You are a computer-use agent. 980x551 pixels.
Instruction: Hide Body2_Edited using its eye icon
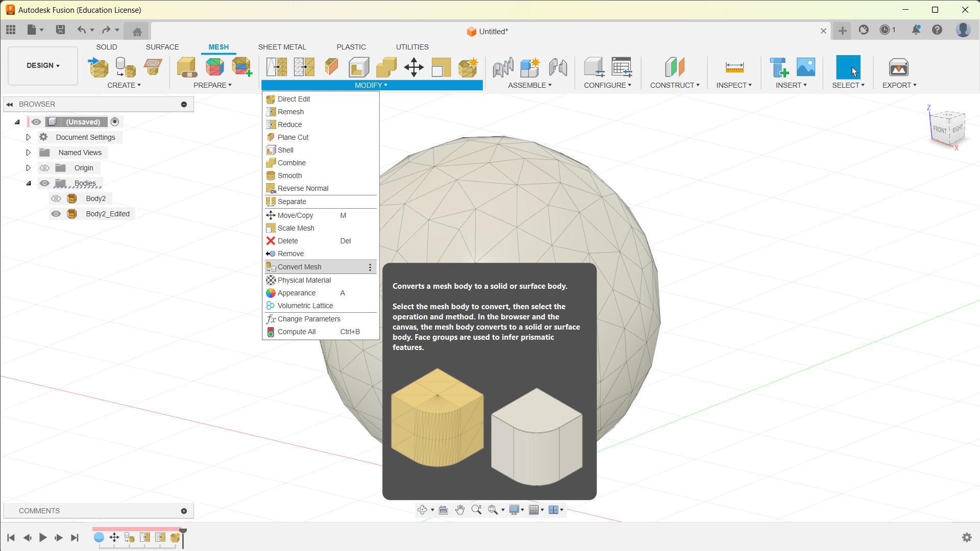pyautogui.click(x=56, y=214)
